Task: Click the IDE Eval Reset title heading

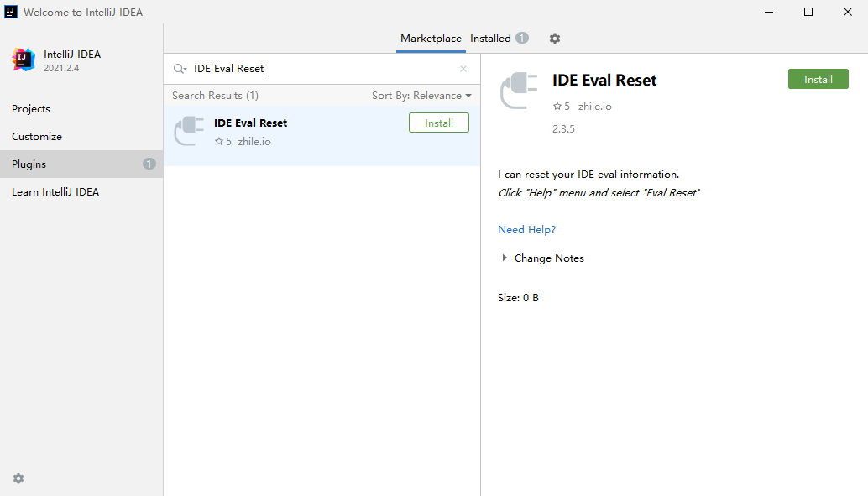Action: [x=604, y=81]
